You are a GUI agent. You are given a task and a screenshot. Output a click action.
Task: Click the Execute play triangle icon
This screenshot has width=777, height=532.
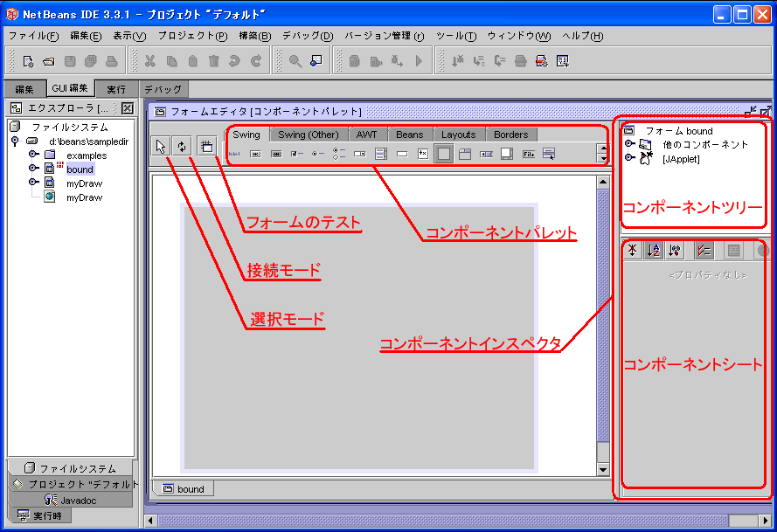(x=420, y=61)
